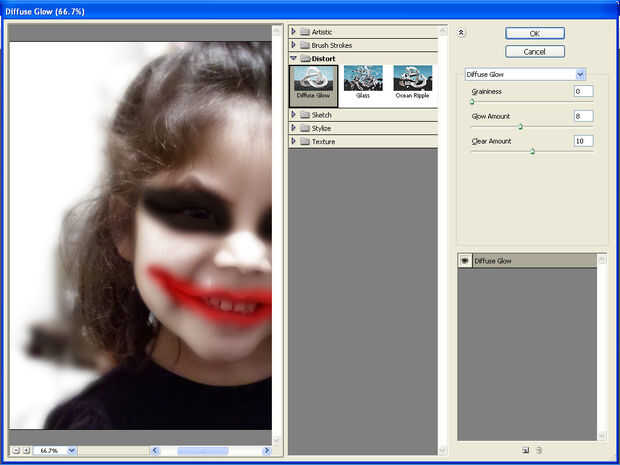Toggle visibility eye of Diffuse Glow effect layer

pos(465,261)
